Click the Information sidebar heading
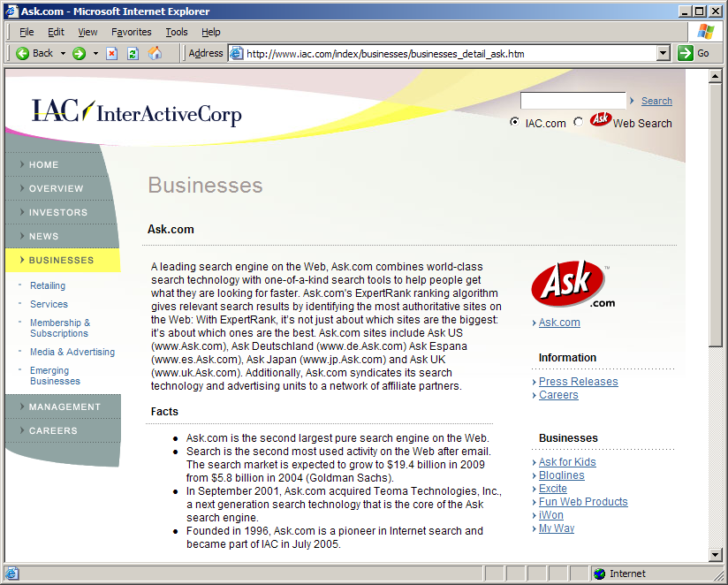Viewport: 728px width, 585px height. click(x=567, y=358)
